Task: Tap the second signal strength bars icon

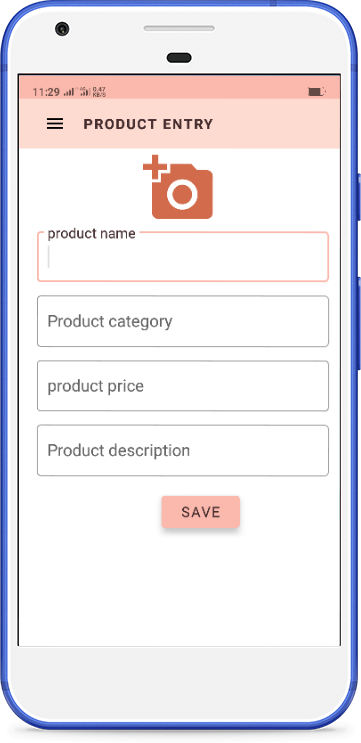Action: 85,91
